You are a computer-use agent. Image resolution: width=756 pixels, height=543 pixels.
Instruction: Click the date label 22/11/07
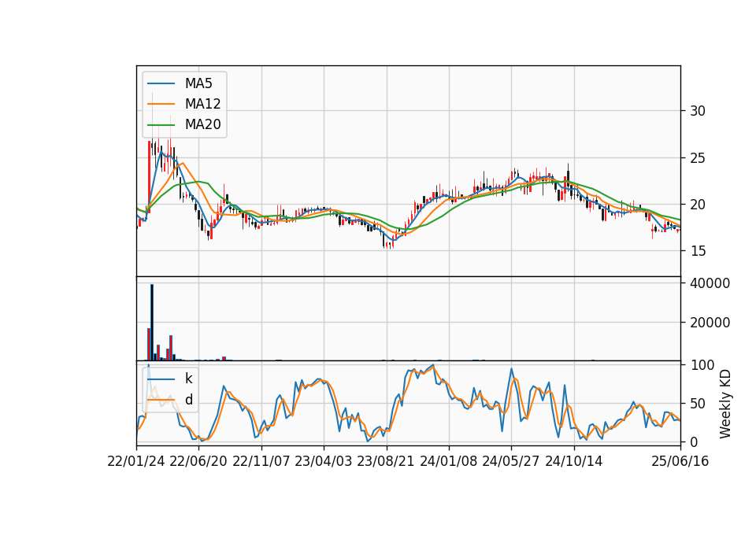(261, 461)
